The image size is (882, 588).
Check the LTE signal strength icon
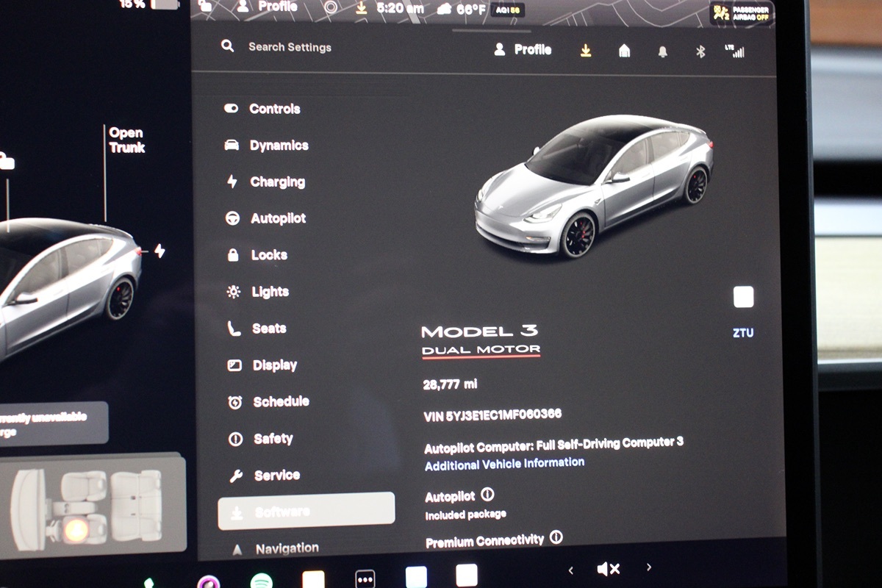[734, 51]
